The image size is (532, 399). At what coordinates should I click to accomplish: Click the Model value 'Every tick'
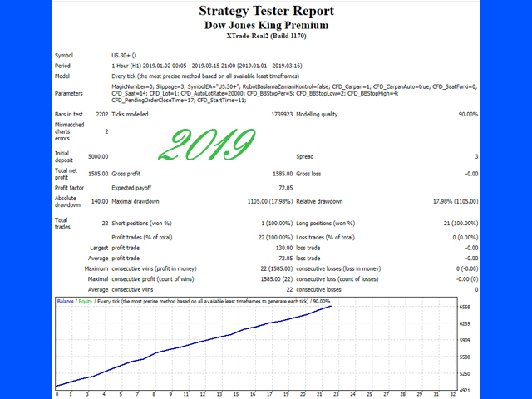pyautogui.click(x=124, y=76)
